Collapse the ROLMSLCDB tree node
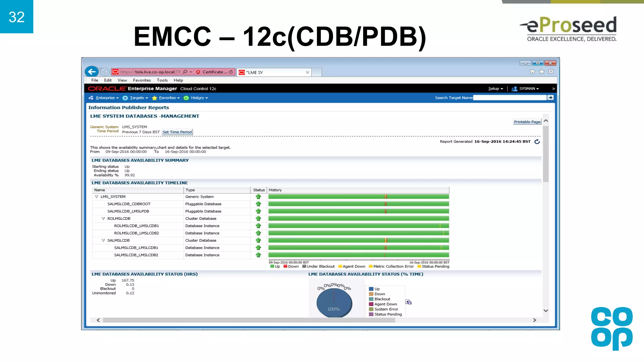644x362 pixels. 103,219
